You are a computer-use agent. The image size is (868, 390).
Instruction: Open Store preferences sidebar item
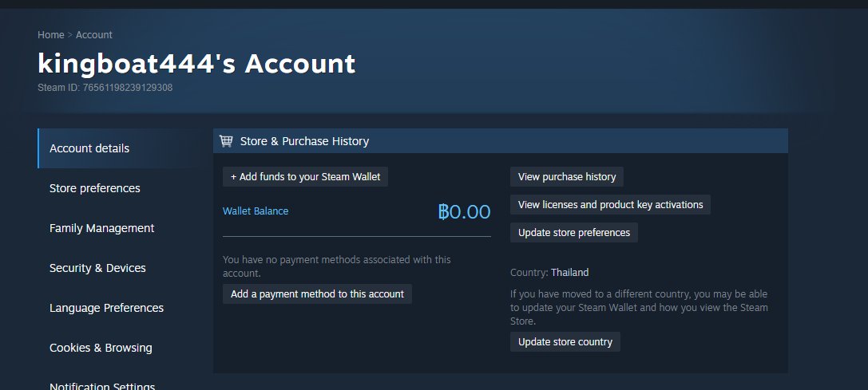pyautogui.click(x=95, y=188)
